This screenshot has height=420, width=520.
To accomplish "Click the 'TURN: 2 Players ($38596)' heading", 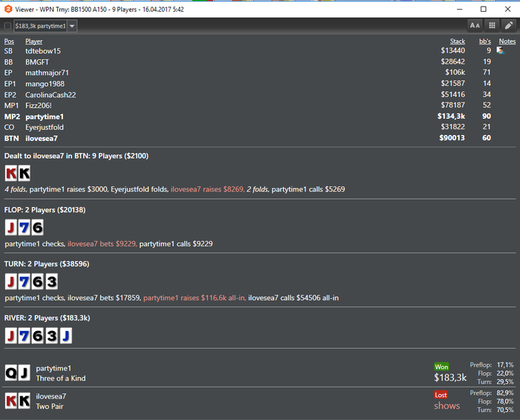I will (47, 263).
